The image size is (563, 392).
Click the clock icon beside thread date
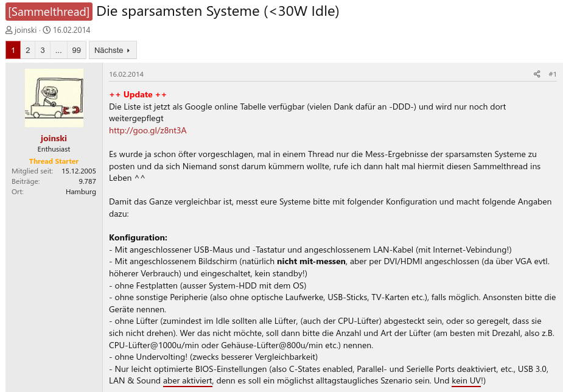pyautogui.click(x=46, y=30)
